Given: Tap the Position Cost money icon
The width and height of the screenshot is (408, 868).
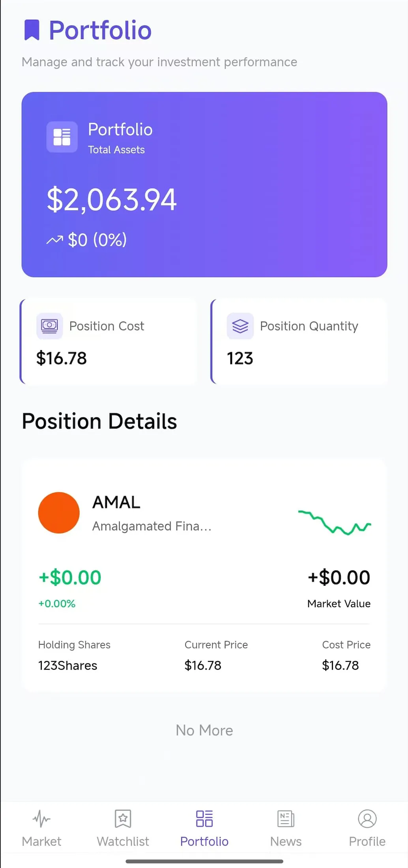Looking at the screenshot, I should coord(49,326).
